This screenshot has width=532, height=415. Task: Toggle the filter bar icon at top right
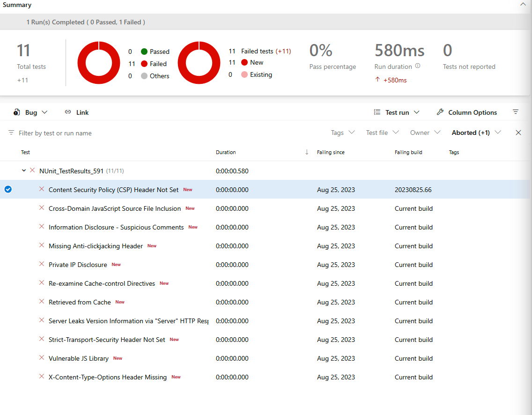click(x=515, y=112)
